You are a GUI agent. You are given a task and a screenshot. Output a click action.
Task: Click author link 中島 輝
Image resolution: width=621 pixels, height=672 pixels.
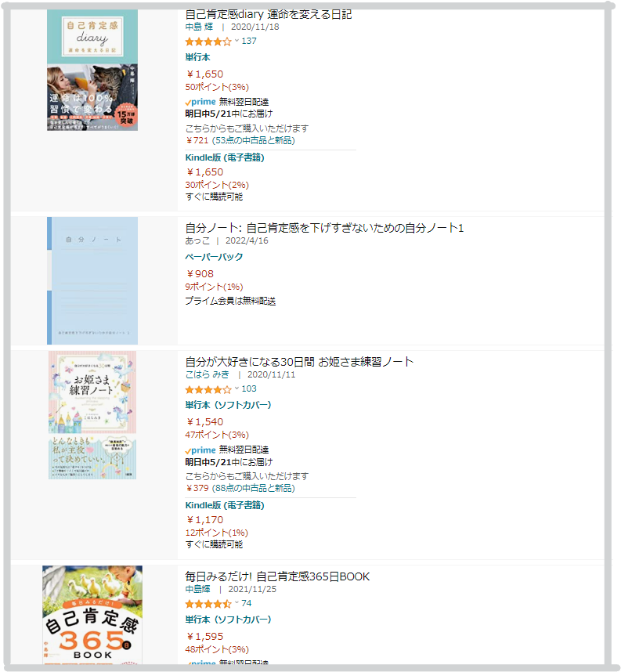[199, 27]
